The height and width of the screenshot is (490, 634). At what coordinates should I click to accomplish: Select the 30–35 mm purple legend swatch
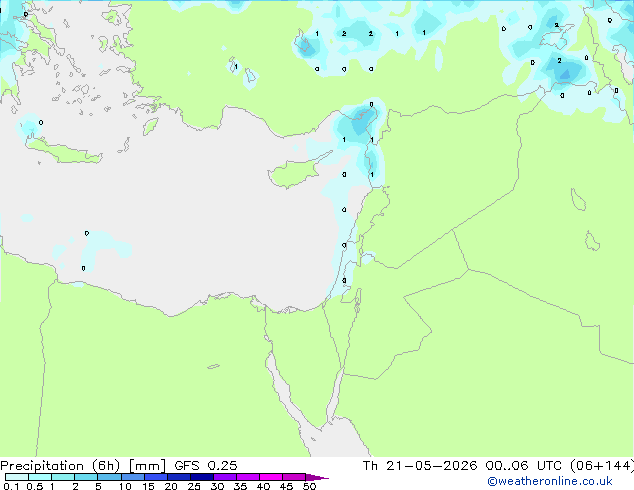pyautogui.click(x=225, y=477)
